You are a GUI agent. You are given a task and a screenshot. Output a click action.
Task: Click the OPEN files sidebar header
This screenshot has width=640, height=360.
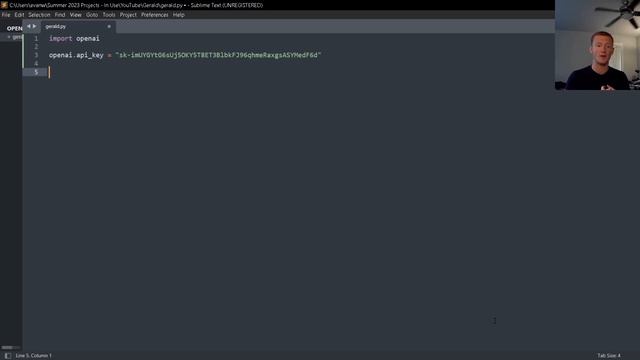pos(15,28)
